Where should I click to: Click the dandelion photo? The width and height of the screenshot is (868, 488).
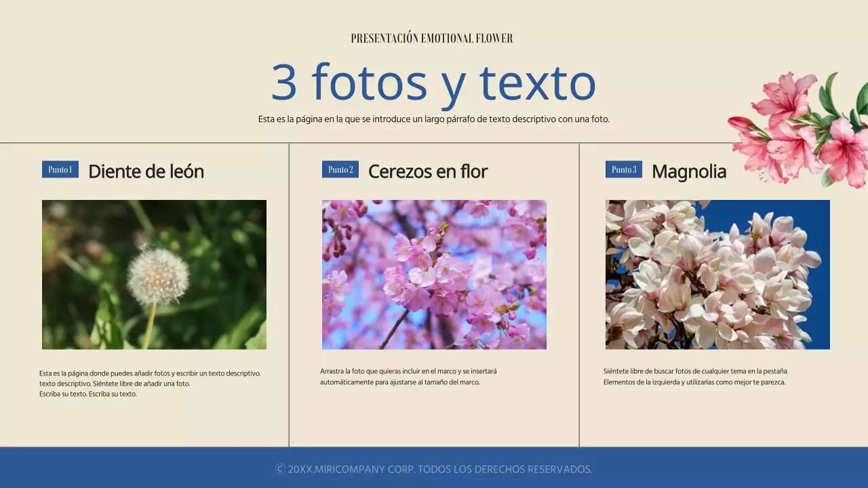(x=154, y=274)
